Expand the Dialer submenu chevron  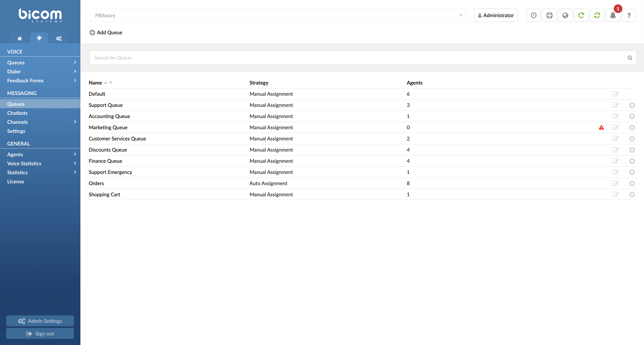point(75,71)
